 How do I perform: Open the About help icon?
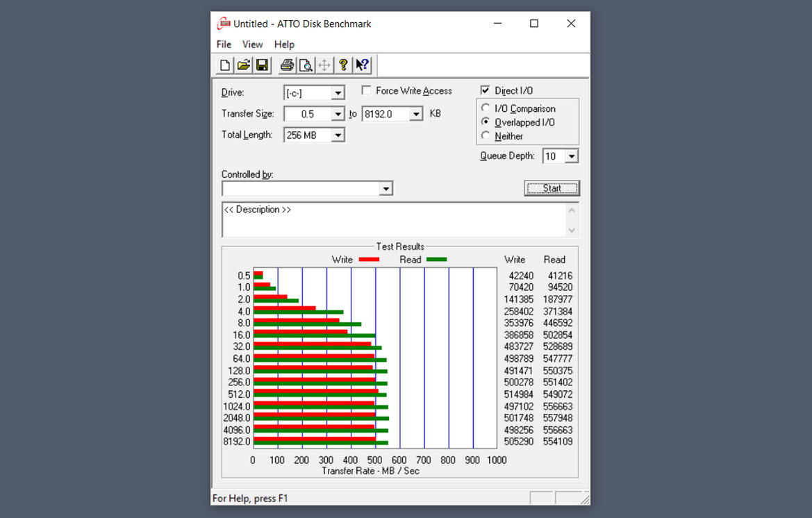pyautogui.click(x=343, y=65)
